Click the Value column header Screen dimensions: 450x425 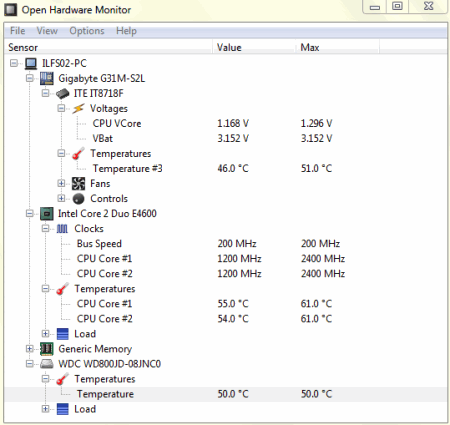tap(254, 47)
